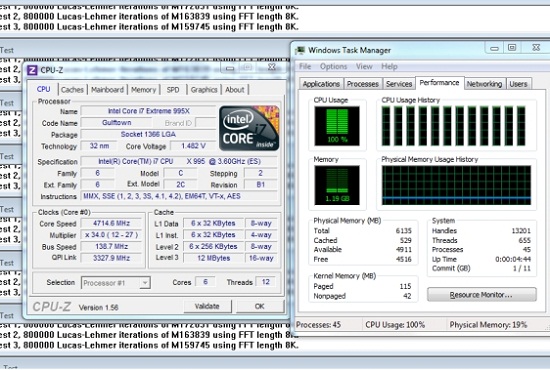The image size is (550, 370).
Task: Click the CPU-Z purple Z title icon
Action: (32, 70)
